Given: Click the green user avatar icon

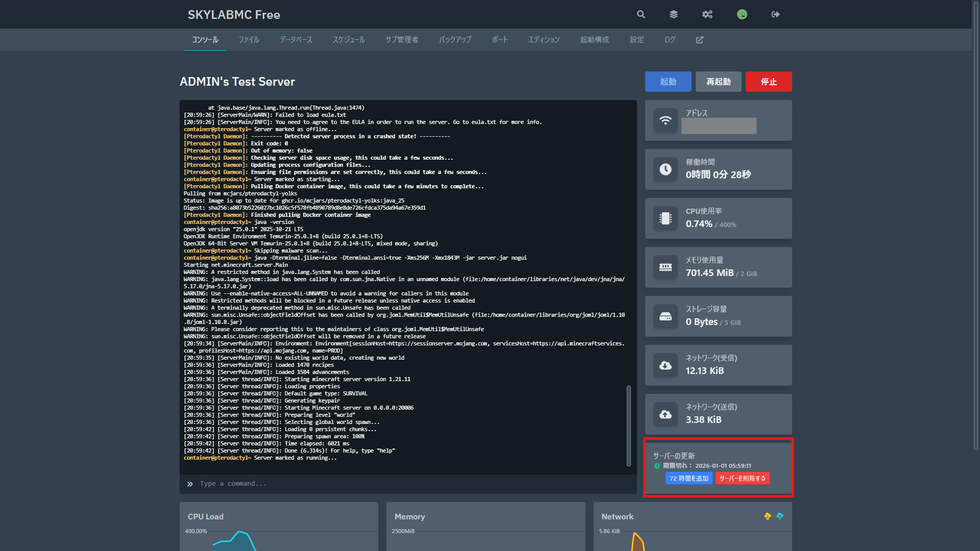Looking at the screenshot, I should (x=742, y=14).
